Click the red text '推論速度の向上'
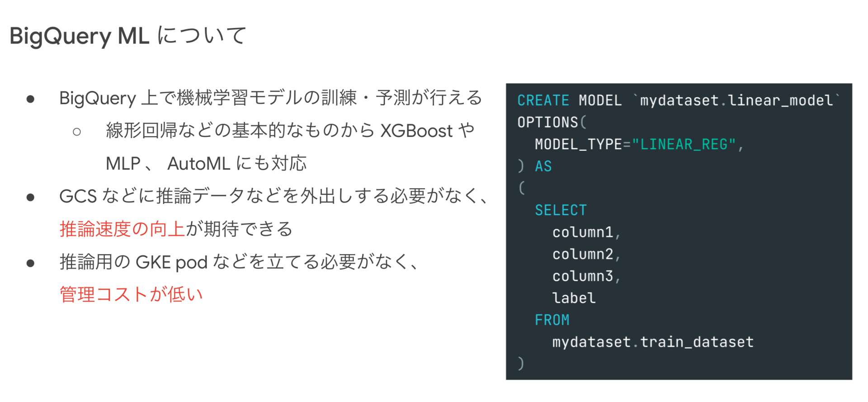Screen dimensions: 868x402 tap(122, 229)
